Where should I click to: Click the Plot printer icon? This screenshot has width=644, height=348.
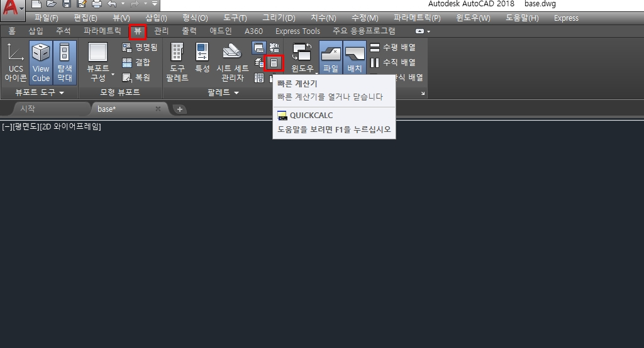[x=96, y=4]
